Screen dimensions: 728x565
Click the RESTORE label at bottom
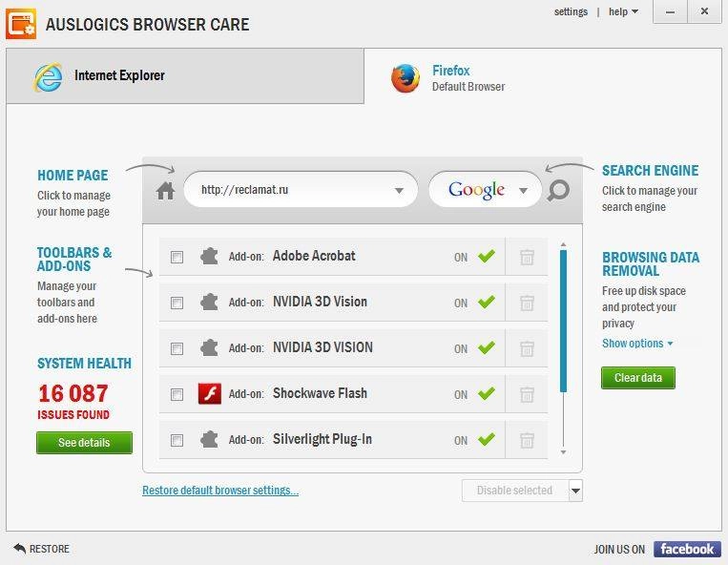tap(50, 549)
